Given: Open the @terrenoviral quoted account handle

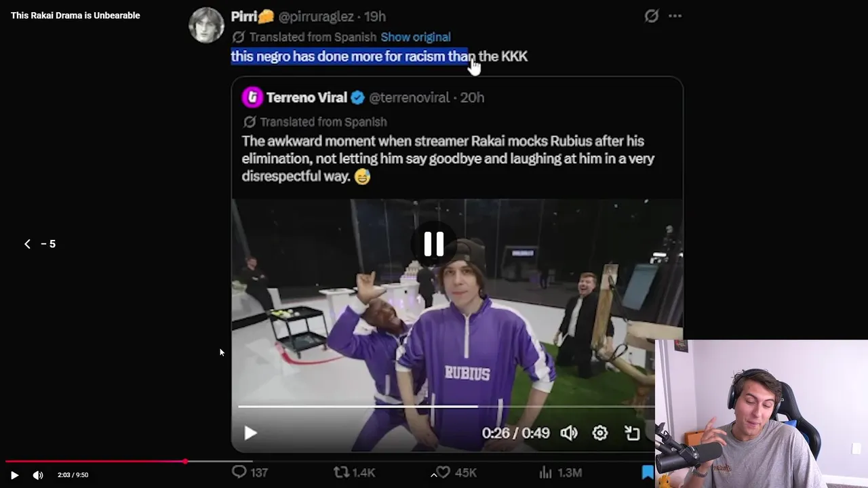Looking at the screenshot, I should (409, 98).
